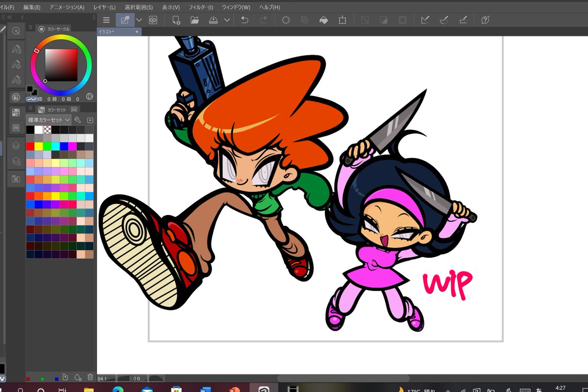
Task: Expand dropdown arrow next to tool icon
Action: [139, 20]
